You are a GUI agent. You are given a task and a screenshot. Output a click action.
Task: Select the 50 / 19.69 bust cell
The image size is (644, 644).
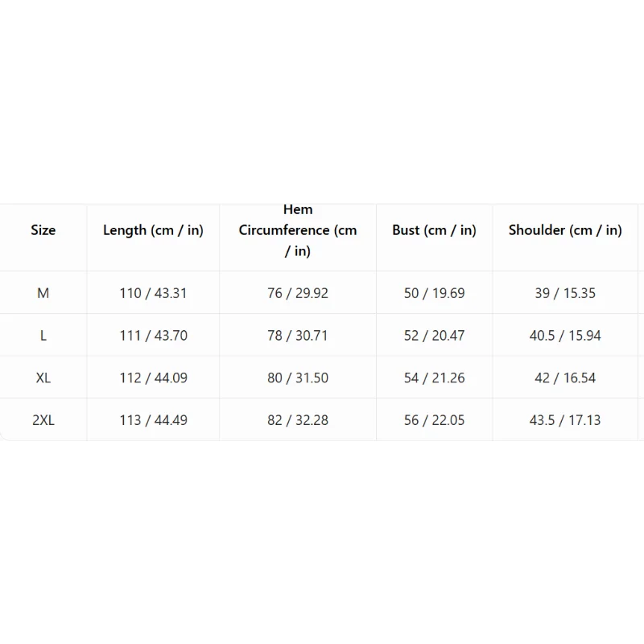coord(434,293)
